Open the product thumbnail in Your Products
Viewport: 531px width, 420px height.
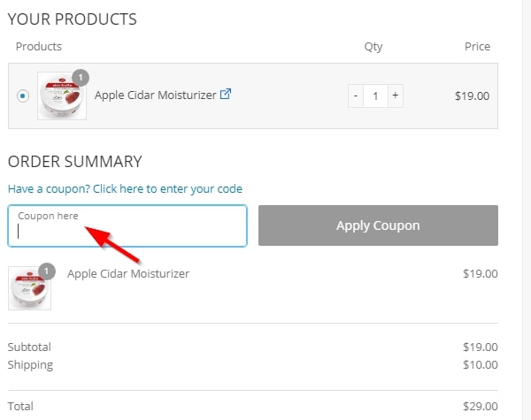click(61, 95)
